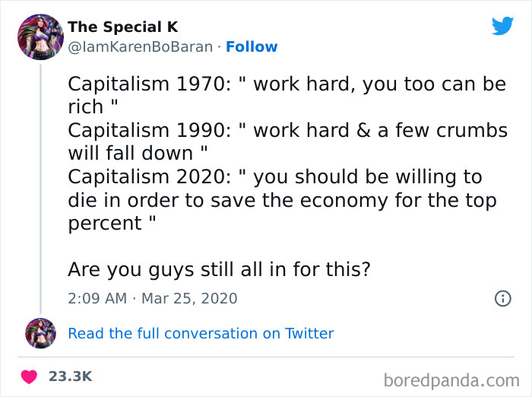Click the 2:09 AM time stamp

[97, 298]
